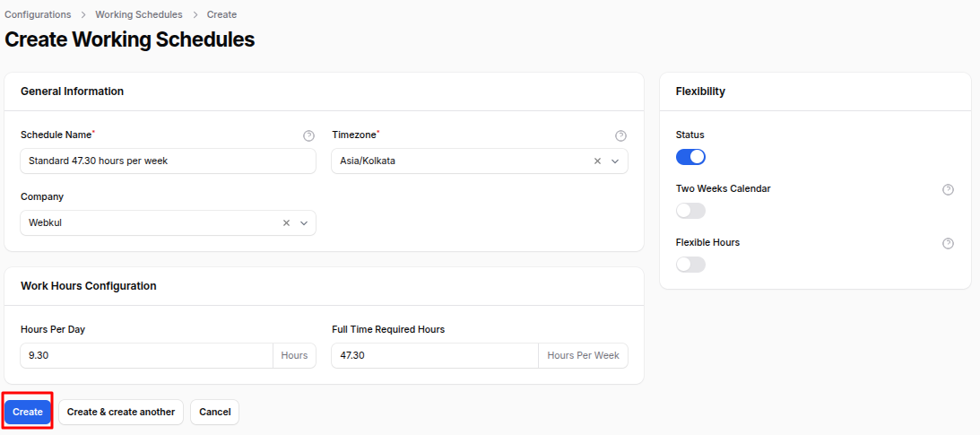Click the Create breadcrumb item
The image size is (980, 435).
tap(221, 15)
